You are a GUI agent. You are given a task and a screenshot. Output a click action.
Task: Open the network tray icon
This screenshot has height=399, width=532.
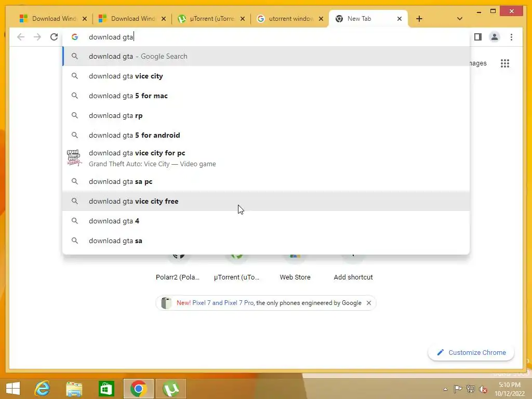click(471, 389)
